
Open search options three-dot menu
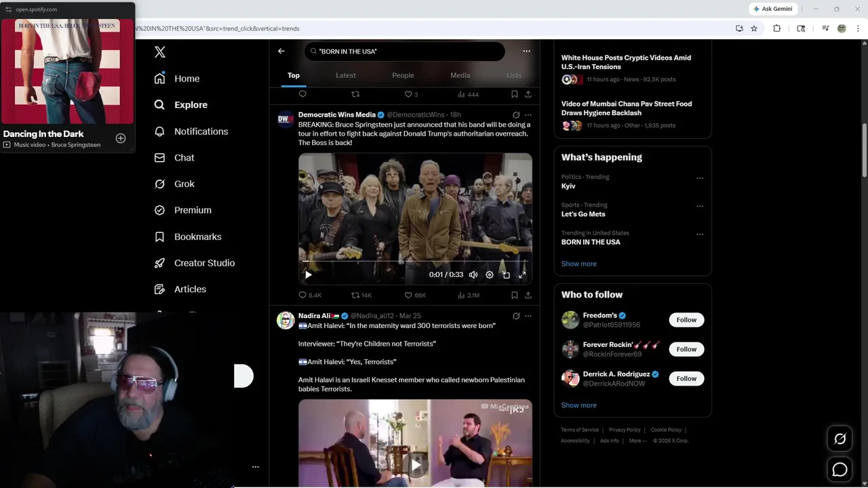coord(526,51)
